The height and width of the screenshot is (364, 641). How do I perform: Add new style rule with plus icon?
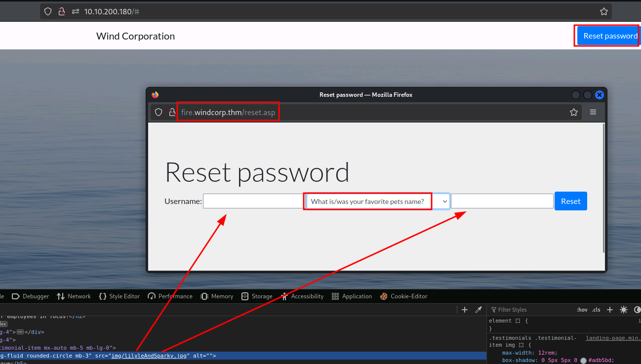610,310
